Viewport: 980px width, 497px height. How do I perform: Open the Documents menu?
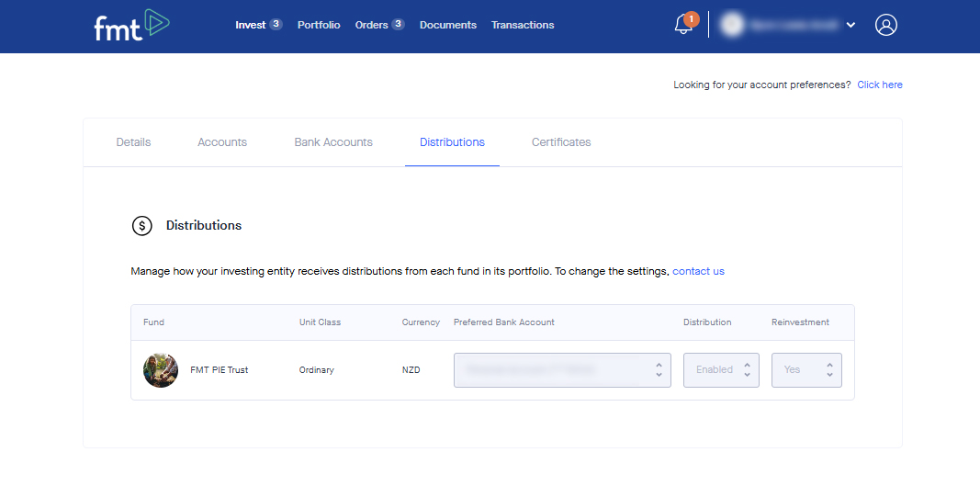(448, 26)
